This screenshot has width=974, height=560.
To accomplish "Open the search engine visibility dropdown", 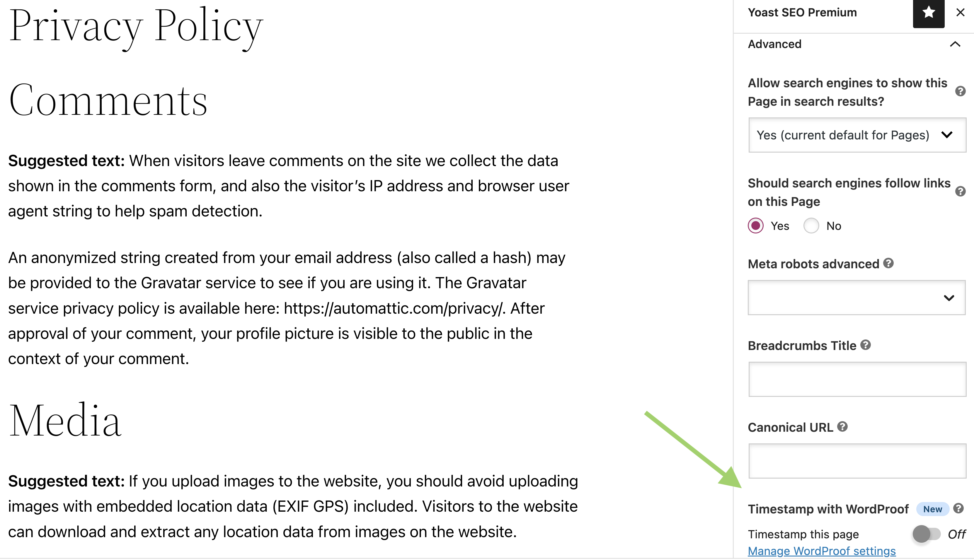I will coord(857,135).
